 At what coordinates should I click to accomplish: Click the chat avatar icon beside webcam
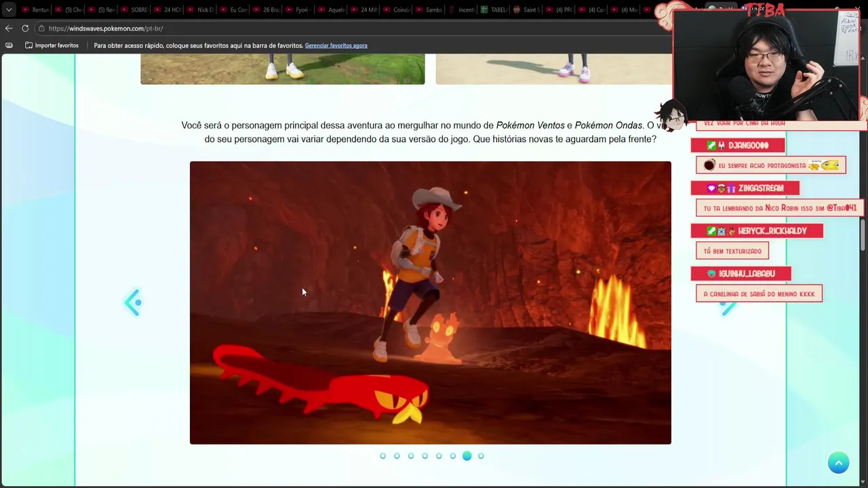click(x=671, y=117)
